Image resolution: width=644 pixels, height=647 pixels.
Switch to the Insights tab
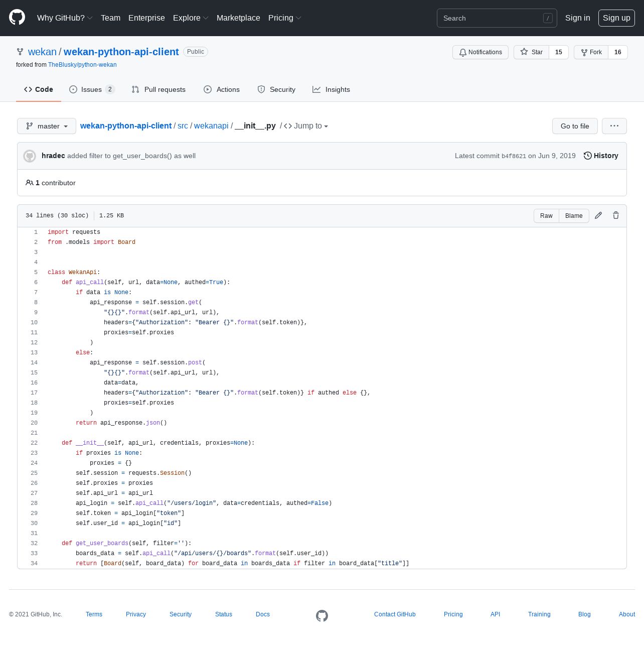click(x=331, y=89)
